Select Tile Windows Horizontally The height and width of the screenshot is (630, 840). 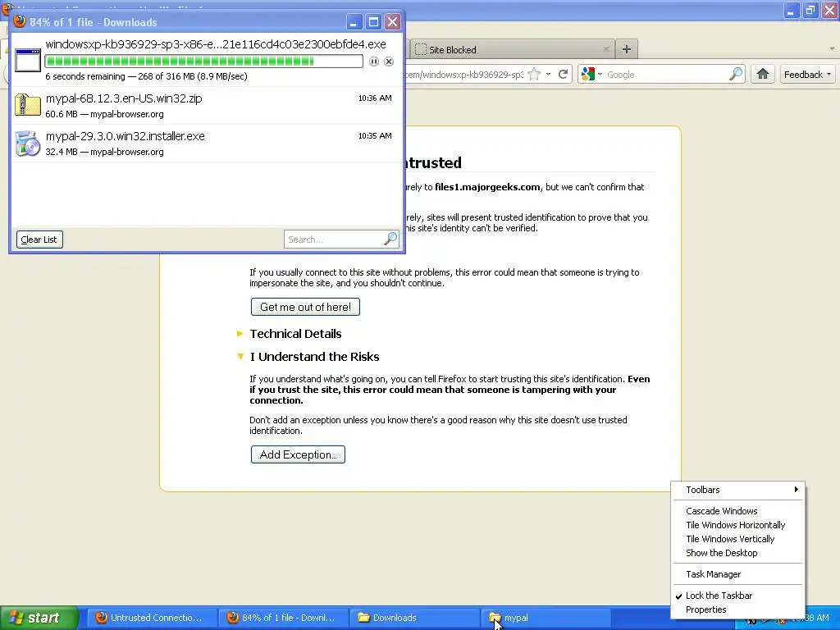(737, 525)
